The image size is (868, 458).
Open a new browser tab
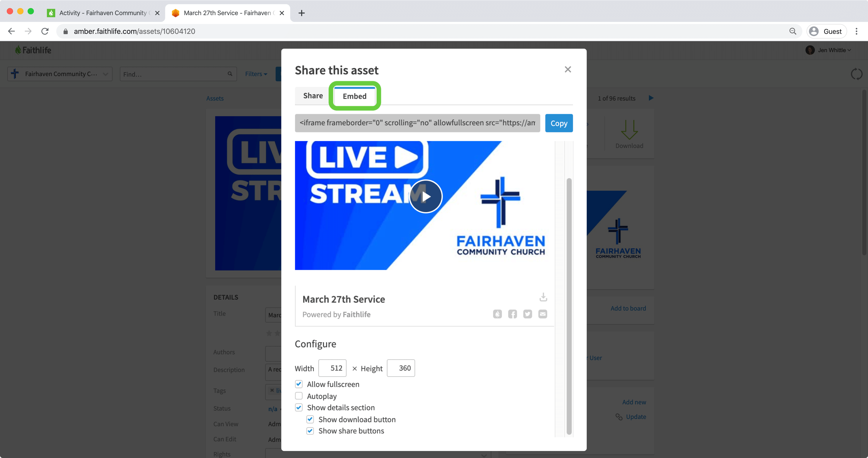tap(302, 13)
